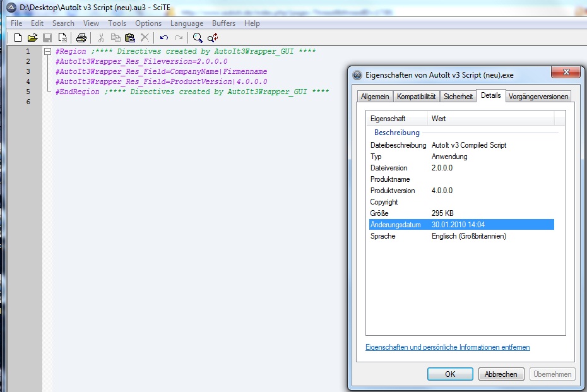Open the Language menu
This screenshot has width=587, height=392.
tap(187, 23)
